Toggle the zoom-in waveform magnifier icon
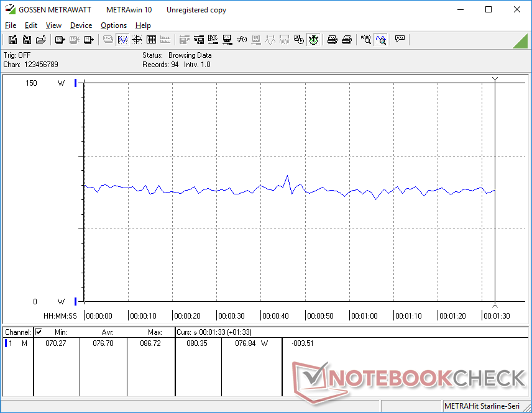 (381, 40)
